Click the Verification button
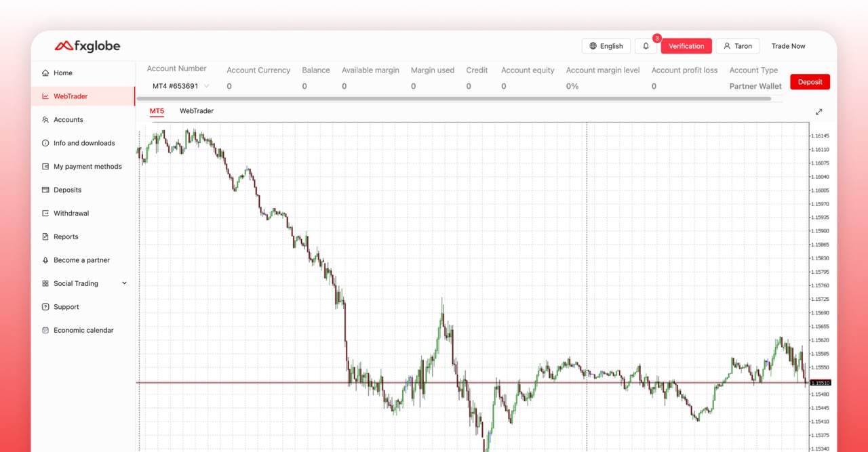This screenshot has width=868, height=452. [x=686, y=46]
